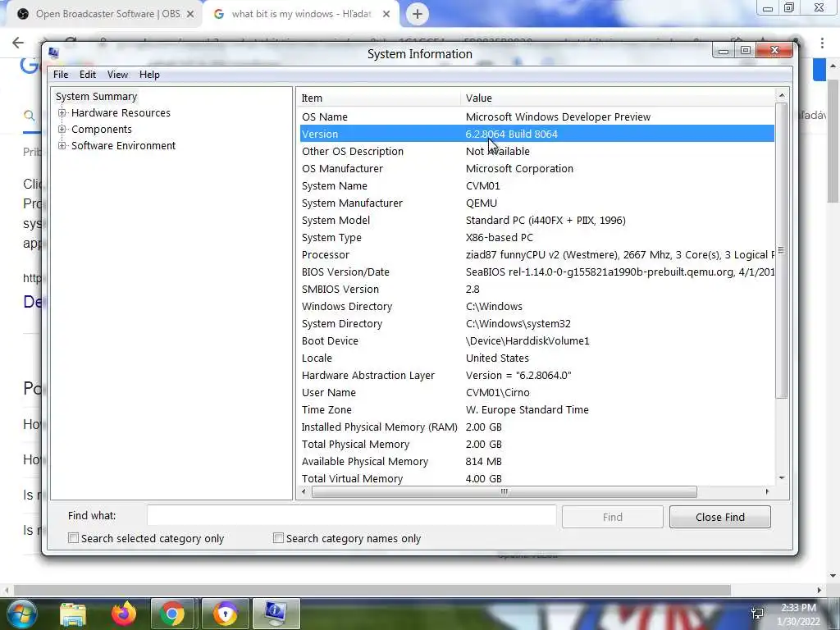840x630 pixels.
Task: Select Software Environment in the tree
Action: (x=123, y=146)
